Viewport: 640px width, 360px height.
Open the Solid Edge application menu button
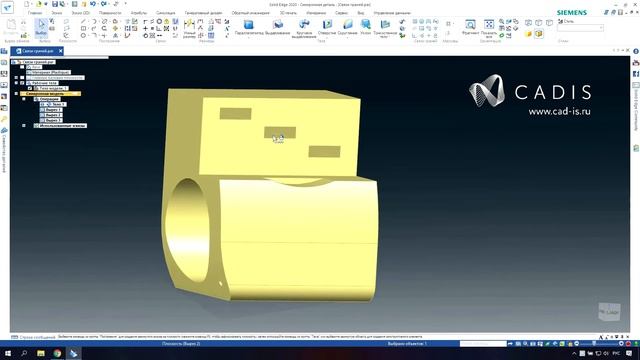click(x=7, y=7)
